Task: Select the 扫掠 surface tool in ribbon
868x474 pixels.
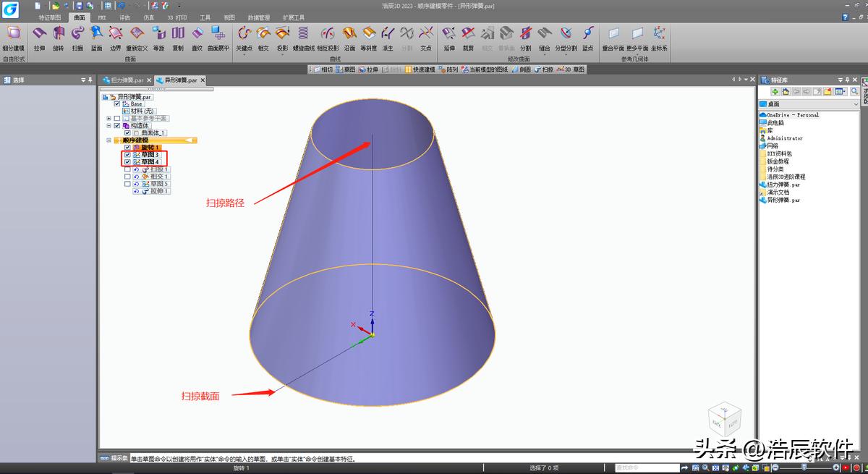Action: [77, 37]
